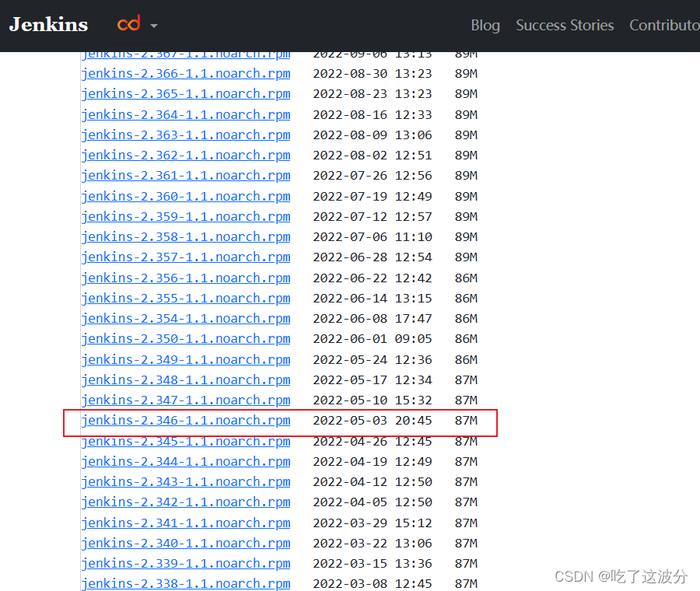
Task: Download jenkins-2.342-1.1.noarch.rpm
Action: pos(186,502)
